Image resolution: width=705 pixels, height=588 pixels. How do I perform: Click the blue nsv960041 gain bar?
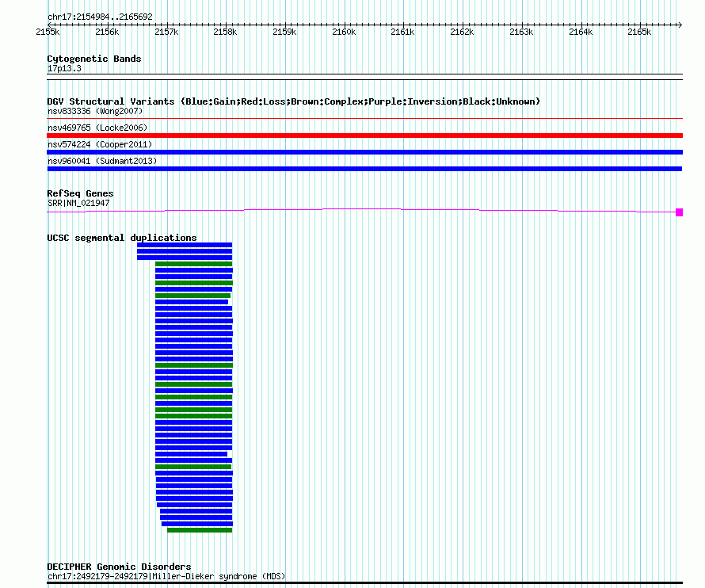click(x=364, y=169)
